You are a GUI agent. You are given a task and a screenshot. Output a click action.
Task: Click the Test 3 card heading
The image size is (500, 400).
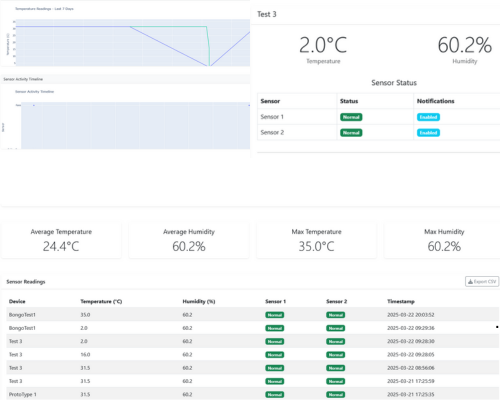[267, 14]
